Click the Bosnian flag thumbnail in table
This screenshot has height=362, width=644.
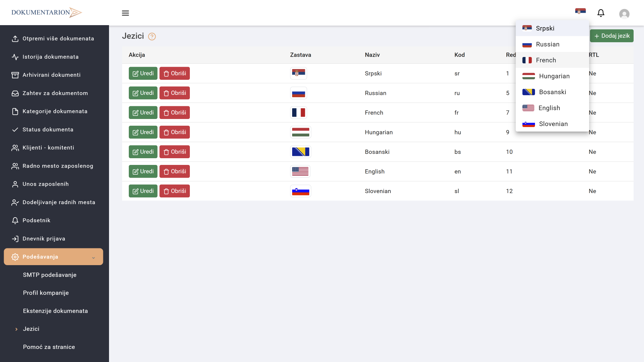300,152
